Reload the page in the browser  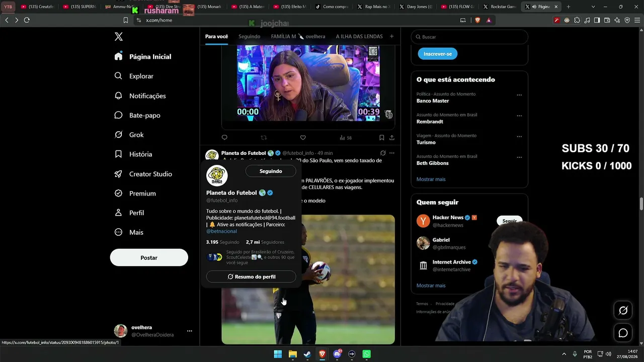[x=27, y=20]
